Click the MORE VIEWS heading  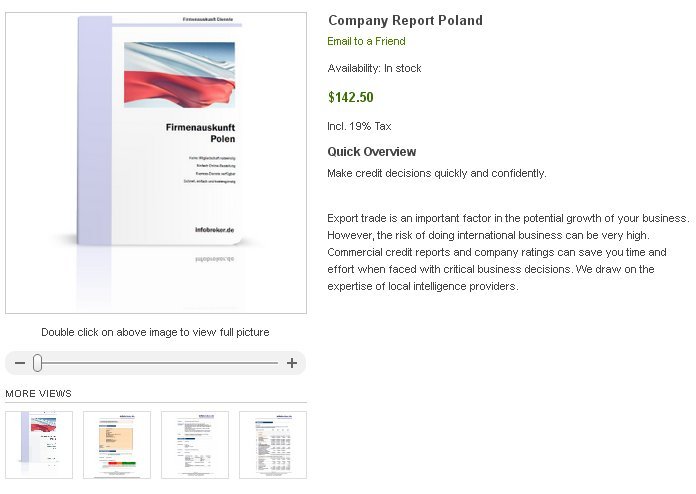39,394
